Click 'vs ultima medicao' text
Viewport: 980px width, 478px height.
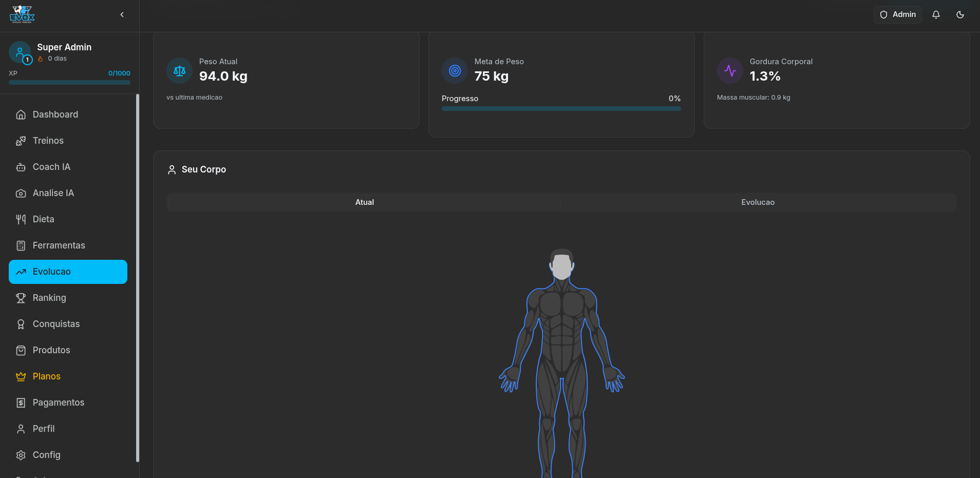[194, 97]
